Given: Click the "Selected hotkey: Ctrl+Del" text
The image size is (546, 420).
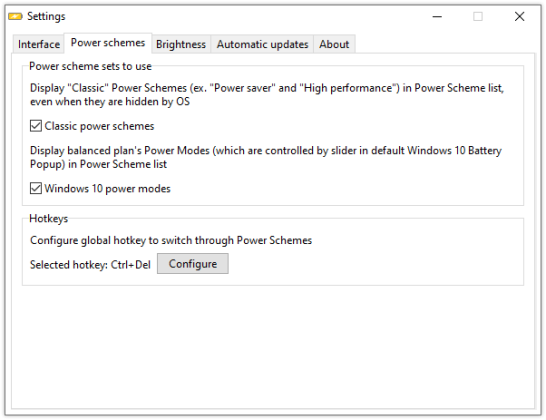Looking at the screenshot, I should coord(90,265).
